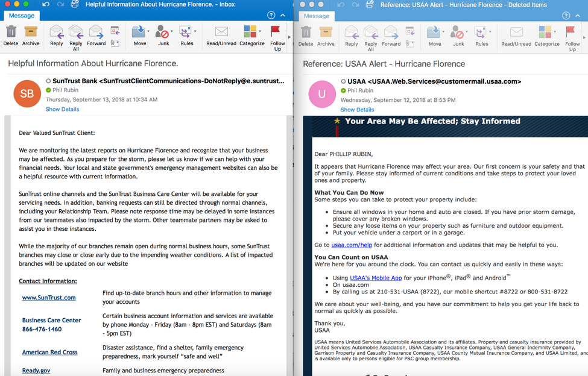Screen dimensions: 588x376
Task: Click the meeting reply icon in SunTrust window
Action: pyautogui.click(x=115, y=31)
